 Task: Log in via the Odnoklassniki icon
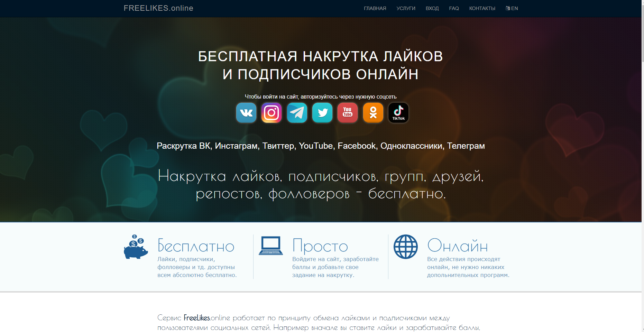tap(373, 113)
